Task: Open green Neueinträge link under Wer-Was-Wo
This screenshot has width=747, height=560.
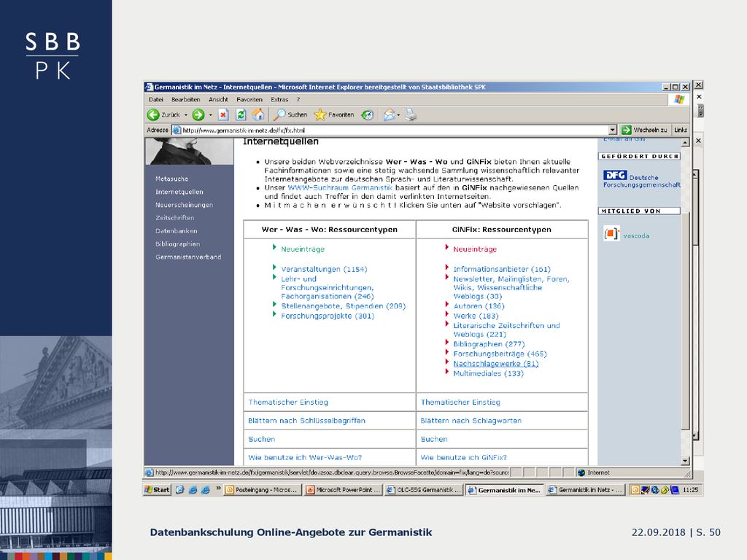Action: click(x=303, y=249)
